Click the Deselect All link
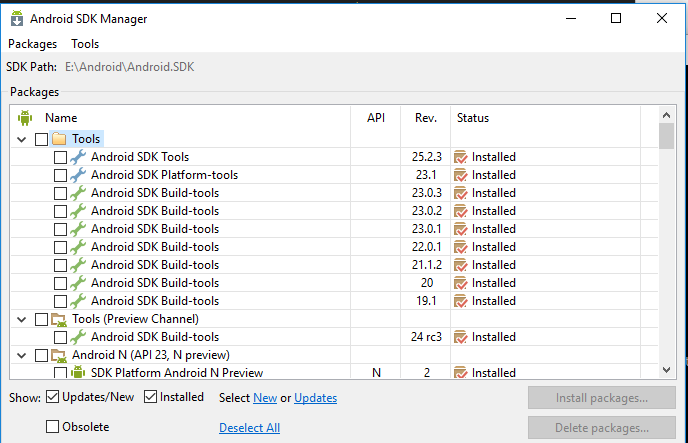 pos(249,428)
